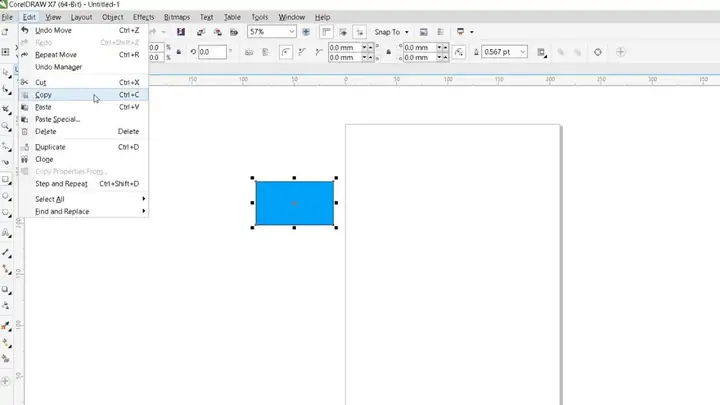
Task: Select the Drop Shadow tool
Action: pos(6,289)
